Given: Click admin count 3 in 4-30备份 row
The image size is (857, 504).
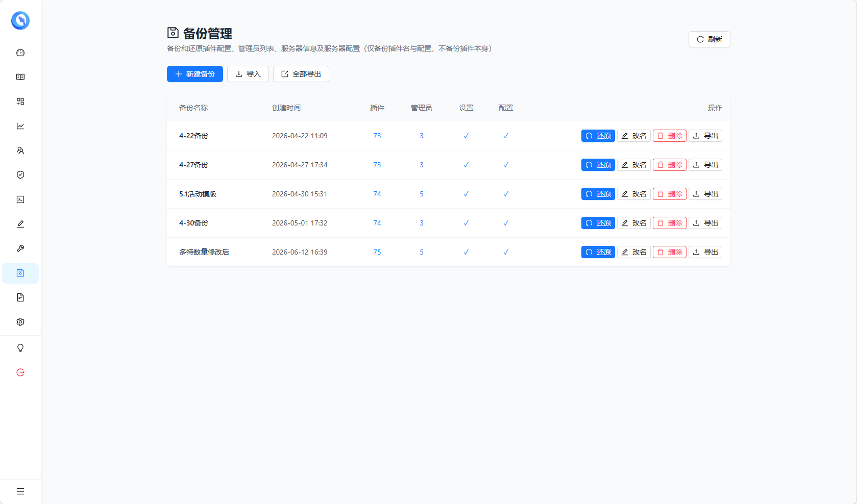Looking at the screenshot, I should [422, 223].
